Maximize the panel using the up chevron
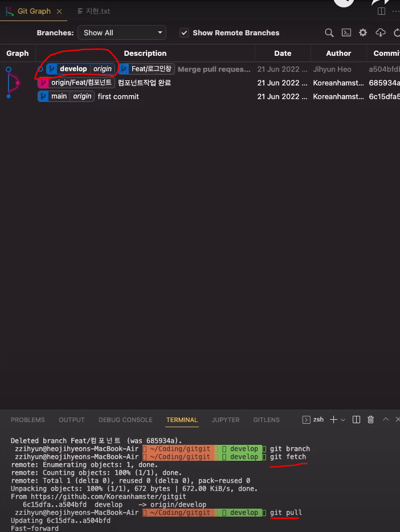400x532 pixels. point(386,419)
